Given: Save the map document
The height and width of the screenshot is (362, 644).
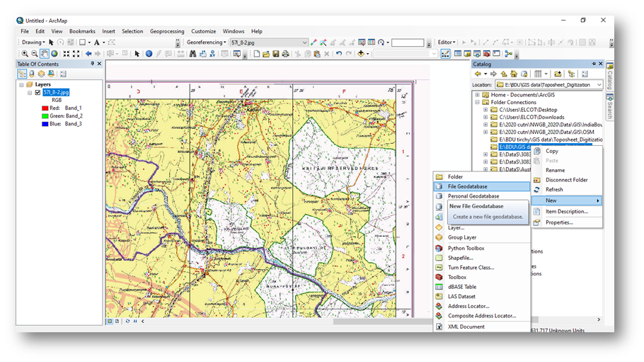Looking at the screenshot, I should pyautogui.click(x=275, y=53).
